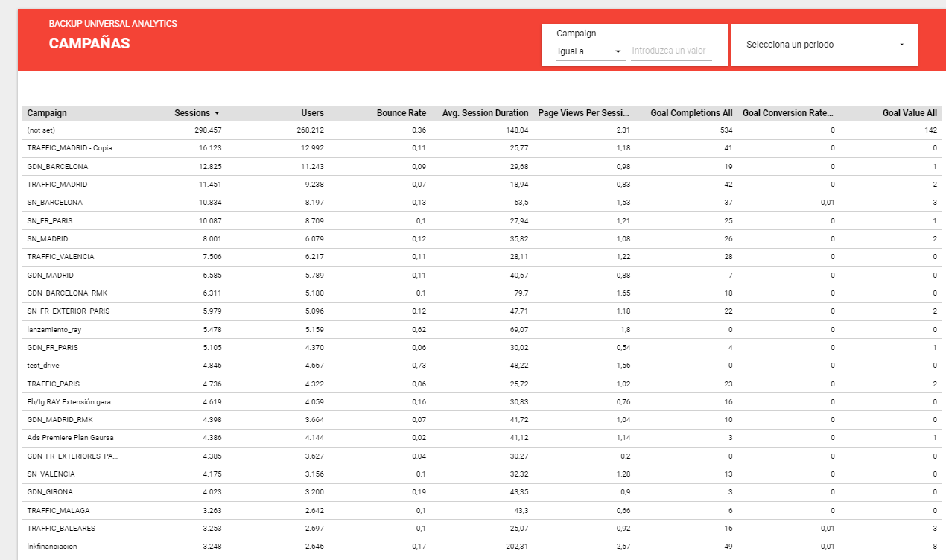Select the GDN_GIRONA campaign cell
This screenshot has width=946, height=560.
click(50, 491)
